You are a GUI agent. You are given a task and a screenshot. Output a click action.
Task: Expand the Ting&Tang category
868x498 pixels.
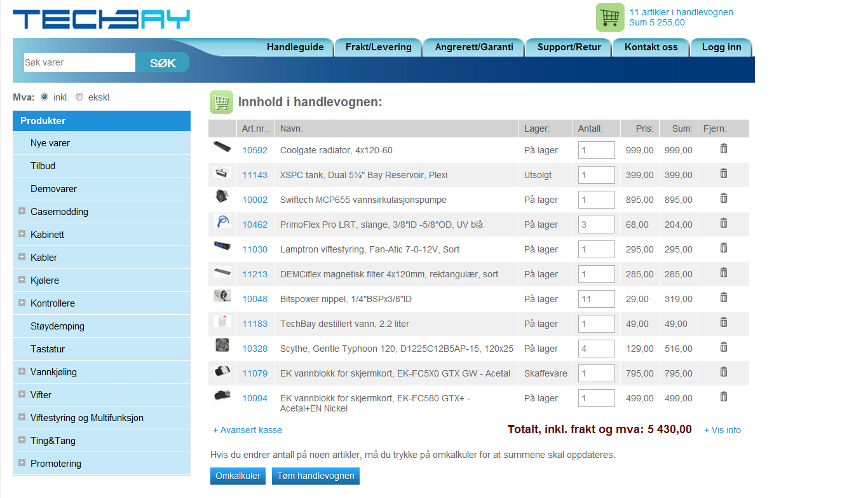coord(22,440)
